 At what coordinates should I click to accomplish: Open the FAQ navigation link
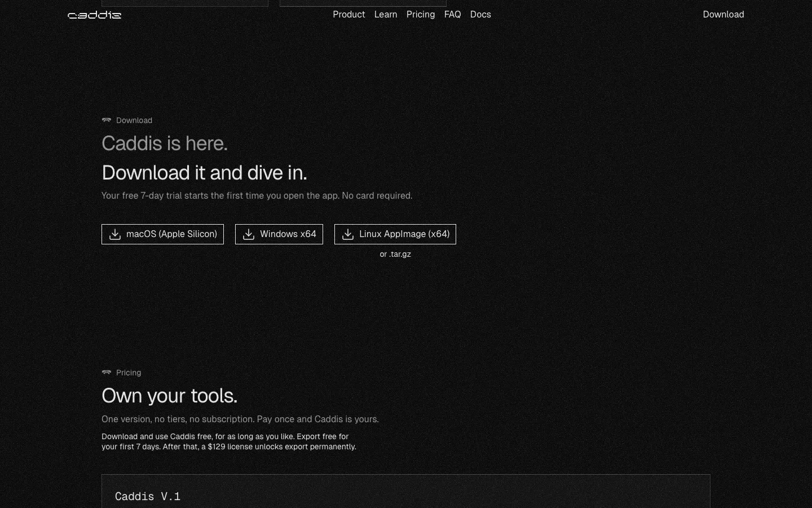tap(452, 15)
